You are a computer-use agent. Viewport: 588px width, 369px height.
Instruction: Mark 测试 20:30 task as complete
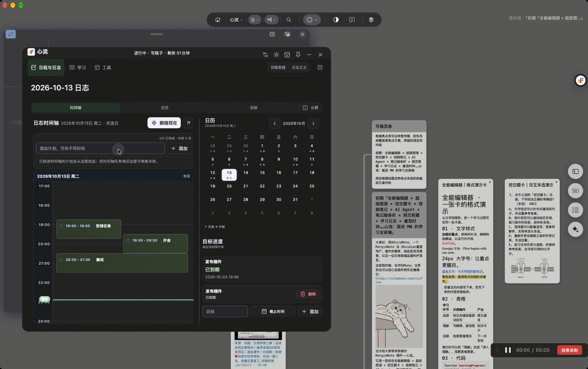[x=61, y=260]
